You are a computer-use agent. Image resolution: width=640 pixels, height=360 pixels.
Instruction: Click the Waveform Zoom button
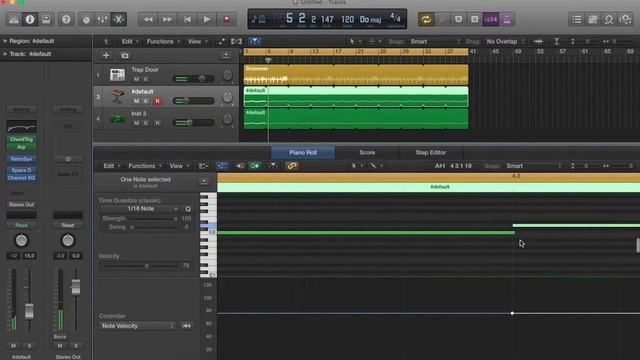pyautogui.click(x=538, y=41)
